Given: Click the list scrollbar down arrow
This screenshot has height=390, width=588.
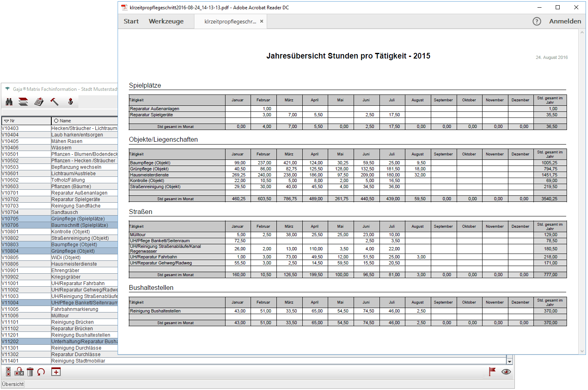Looking at the screenshot, I should pyautogui.click(x=510, y=362).
